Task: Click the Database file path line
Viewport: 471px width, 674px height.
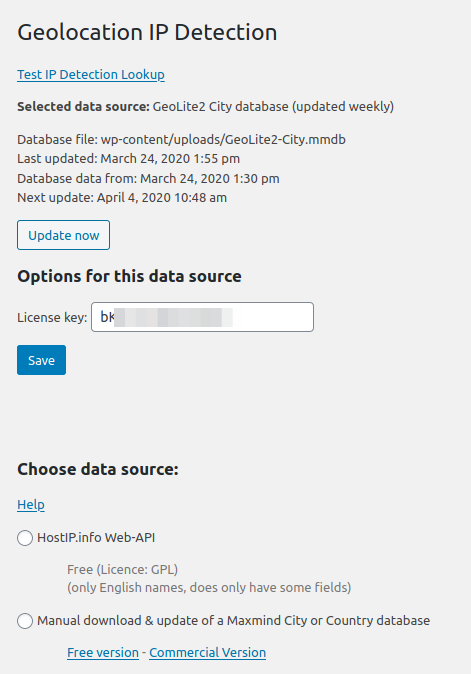Action: point(181,140)
